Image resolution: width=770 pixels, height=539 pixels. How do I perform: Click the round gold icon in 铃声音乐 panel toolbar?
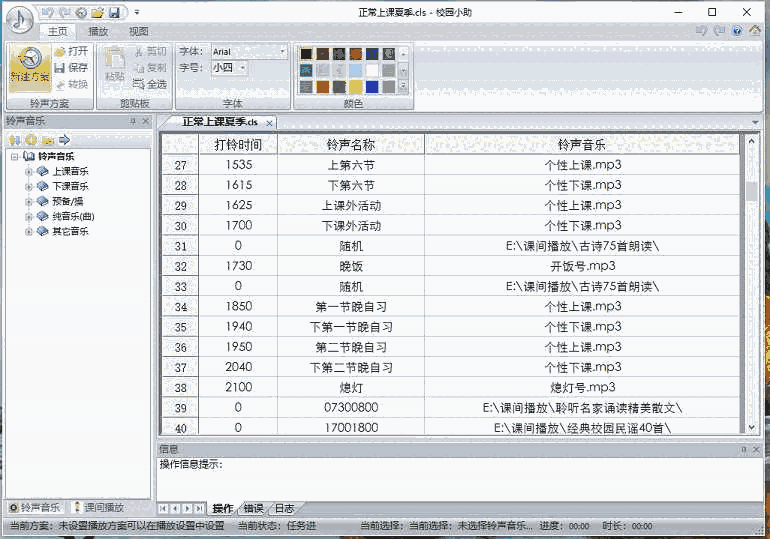pyautogui.click(x=31, y=140)
